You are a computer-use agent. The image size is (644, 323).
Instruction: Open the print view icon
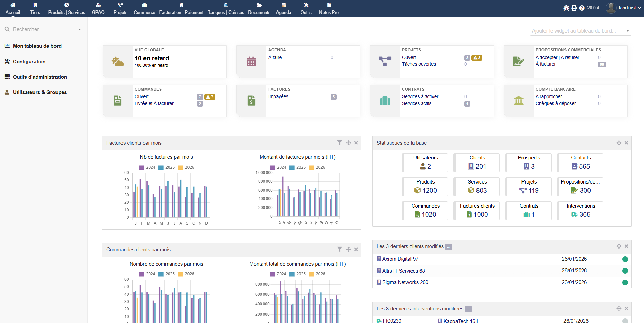coord(574,7)
